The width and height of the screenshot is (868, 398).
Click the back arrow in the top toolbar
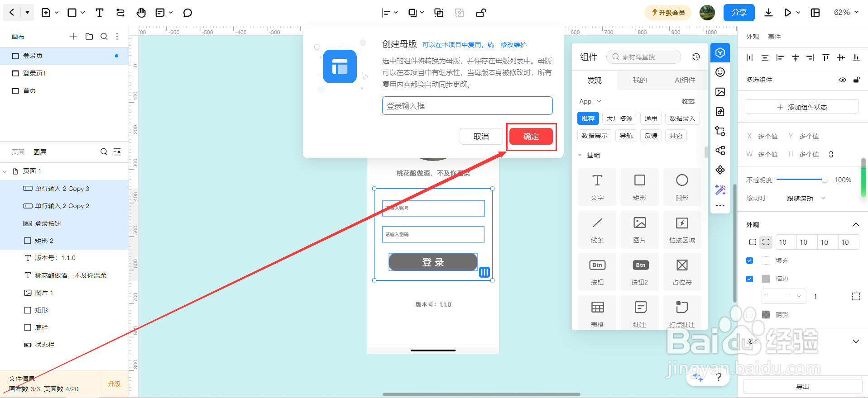point(12,13)
